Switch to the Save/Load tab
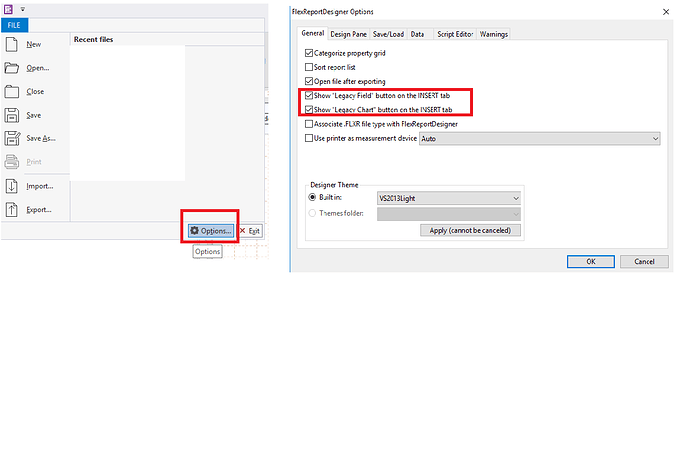The image size is (690, 449). 388,34
